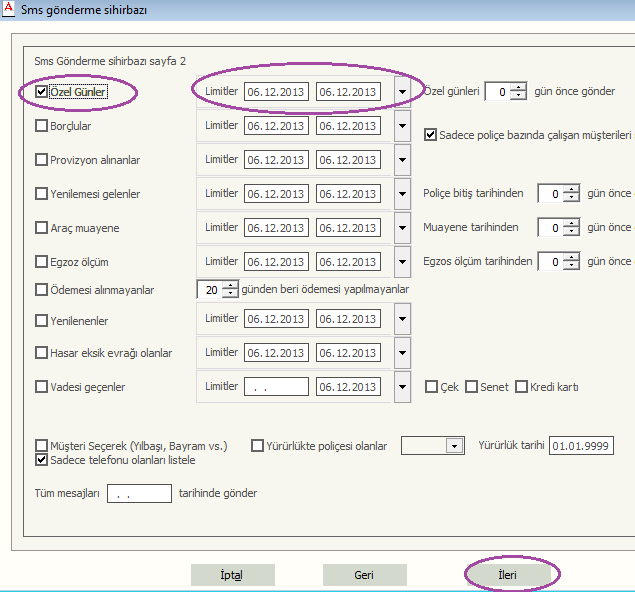
Task: Increase Muayene tarihinden days spinner
Action: point(571,223)
